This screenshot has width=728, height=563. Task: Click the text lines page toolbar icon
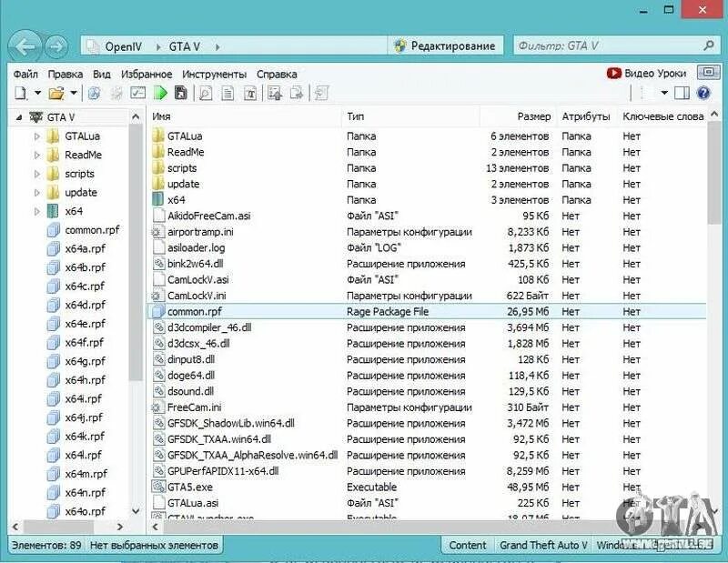227,94
